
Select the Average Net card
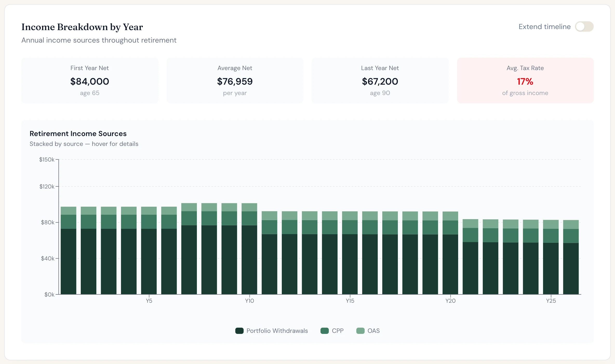[x=235, y=80]
